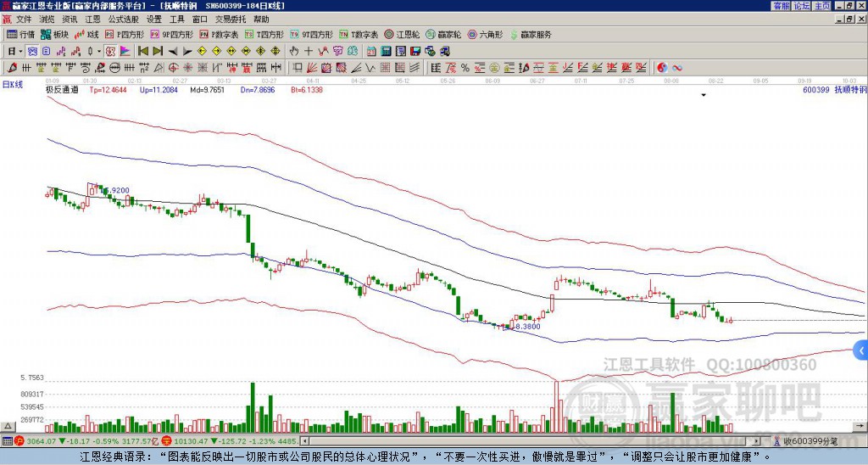868x465 pixels.
Task: Open the T四方形 tool
Action: (x=264, y=34)
